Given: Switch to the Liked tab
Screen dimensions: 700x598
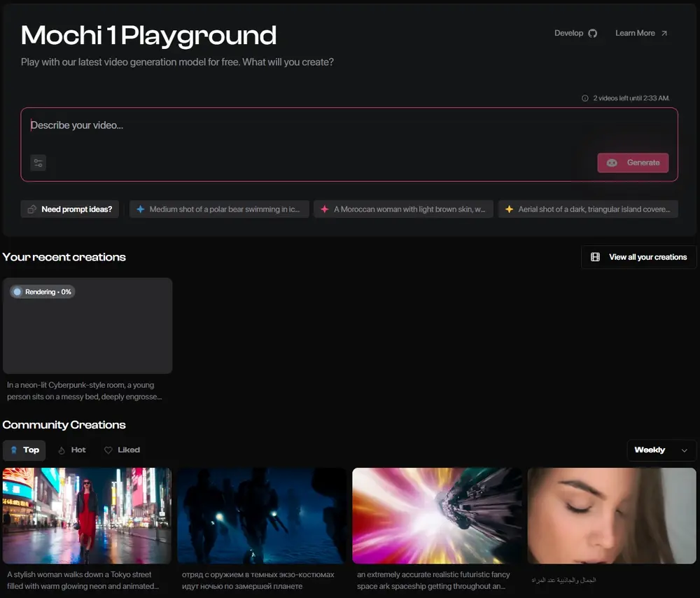Looking at the screenshot, I should [122, 450].
